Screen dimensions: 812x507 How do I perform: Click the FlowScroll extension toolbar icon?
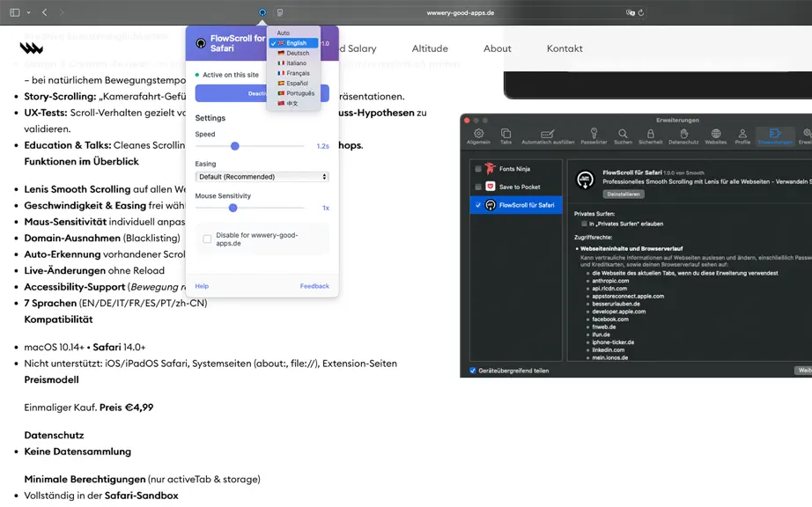click(x=262, y=12)
